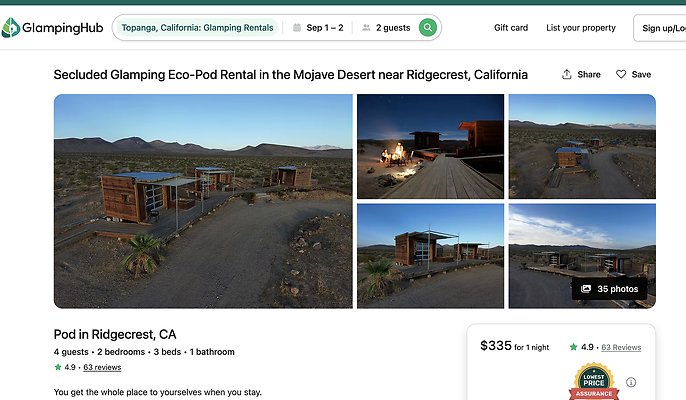The image size is (686, 400).
Task: Click the Share icon
Action: coord(567,74)
